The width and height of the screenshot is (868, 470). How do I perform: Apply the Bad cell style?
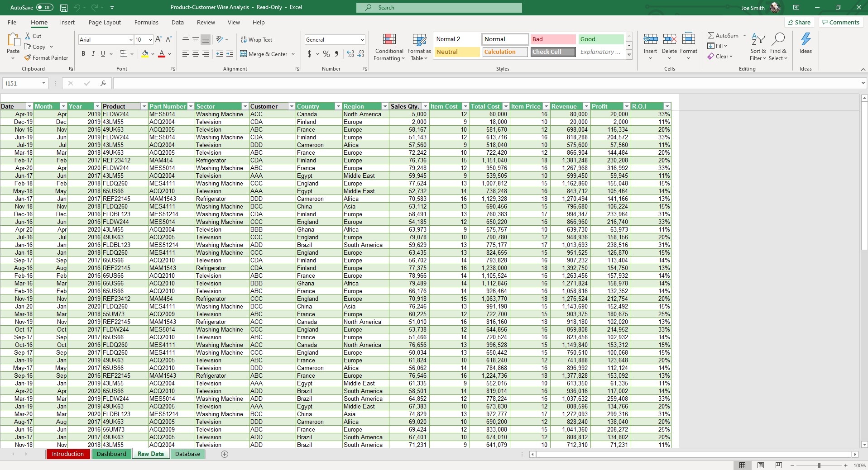[552, 39]
